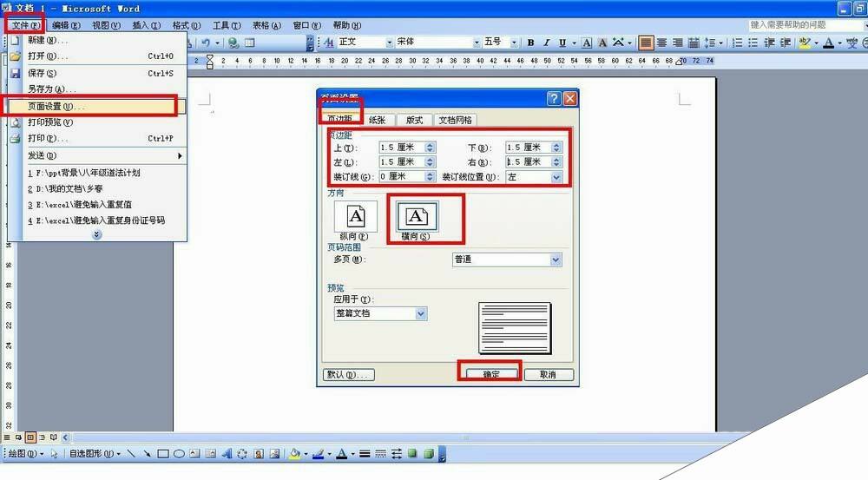Switch to reading layout view button
Image resolution: width=868 pixels, height=480 pixels.
(53, 437)
